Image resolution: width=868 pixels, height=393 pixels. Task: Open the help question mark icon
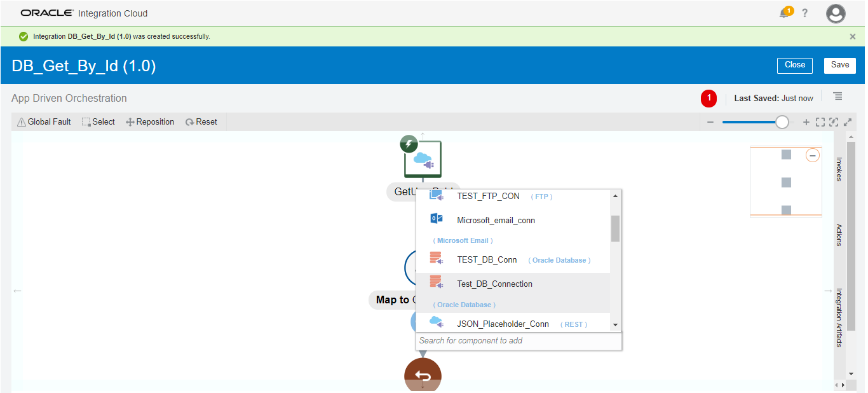point(804,13)
